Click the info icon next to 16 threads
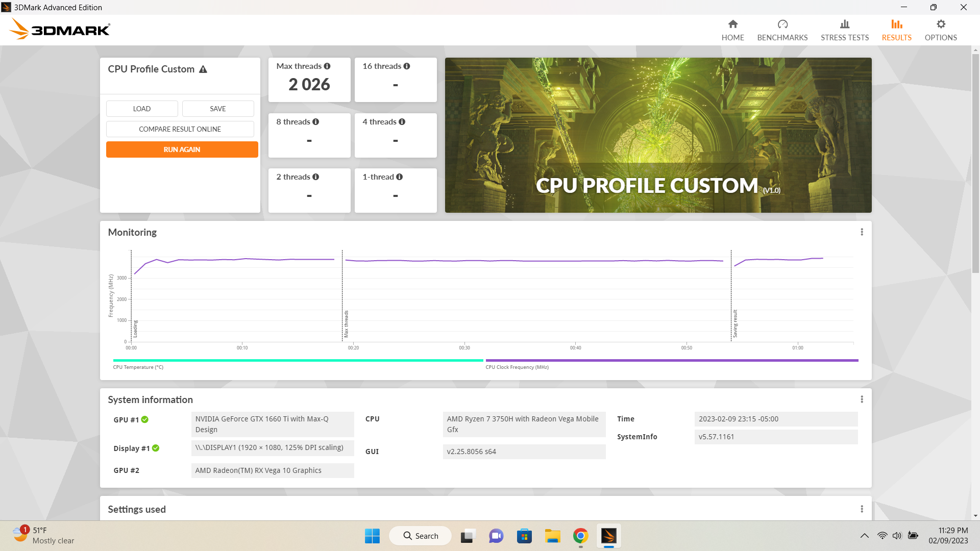This screenshot has width=980, height=551. (407, 66)
